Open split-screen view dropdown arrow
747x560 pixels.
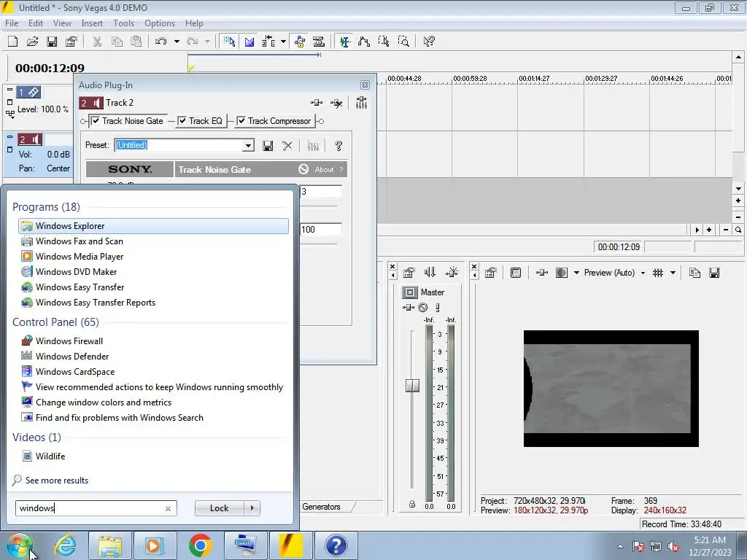point(576,273)
